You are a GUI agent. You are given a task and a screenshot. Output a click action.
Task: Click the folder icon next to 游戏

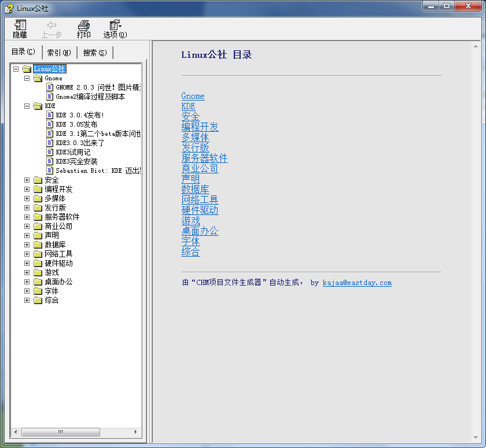(38, 273)
